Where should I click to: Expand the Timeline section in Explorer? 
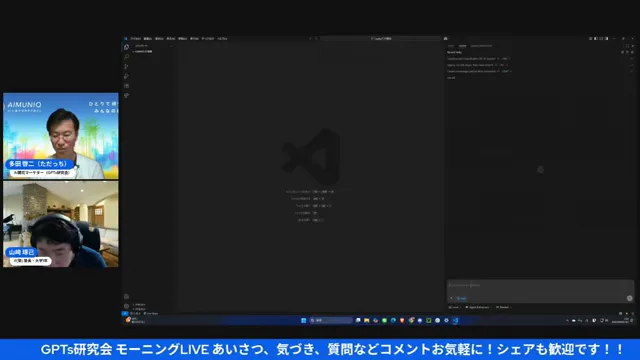click(140, 309)
